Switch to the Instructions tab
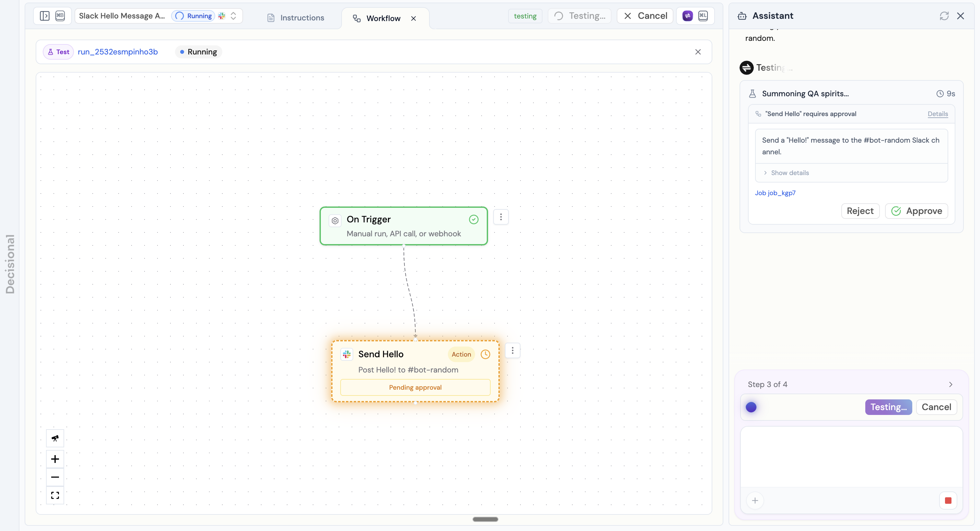 [302, 18]
